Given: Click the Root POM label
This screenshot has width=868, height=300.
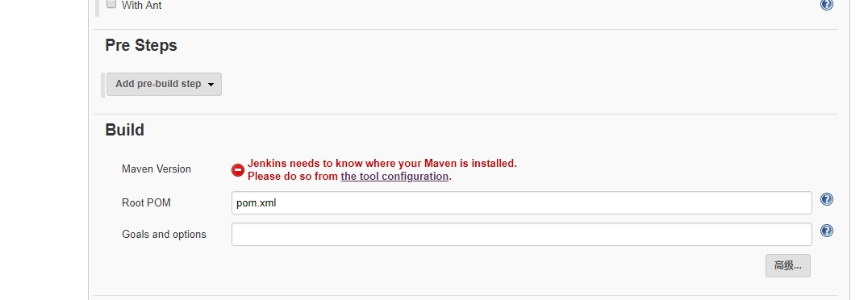Looking at the screenshot, I should tap(146, 203).
